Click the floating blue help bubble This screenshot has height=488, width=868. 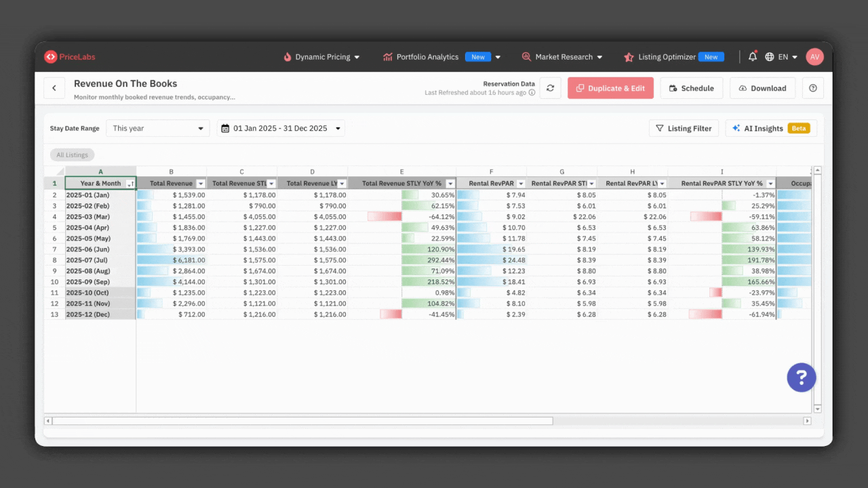[x=801, y=377]
